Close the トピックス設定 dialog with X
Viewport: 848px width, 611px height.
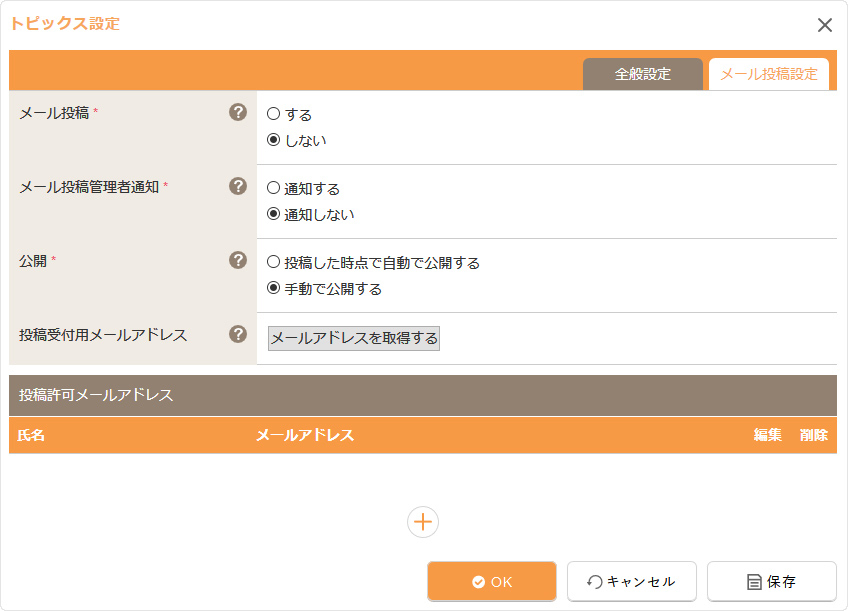click(x=825, y=25)
